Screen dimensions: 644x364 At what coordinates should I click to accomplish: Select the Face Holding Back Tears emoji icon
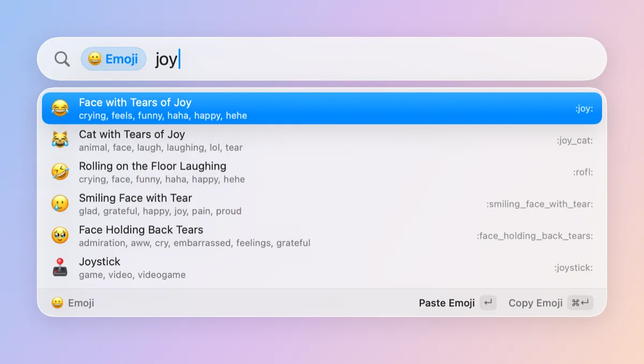[60, 235]
